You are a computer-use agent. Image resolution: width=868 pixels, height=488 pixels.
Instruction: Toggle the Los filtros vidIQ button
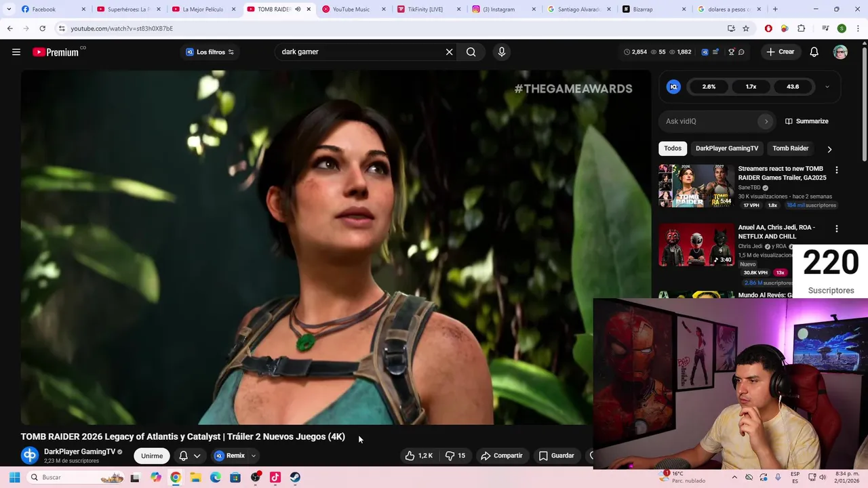pos(210,52)
